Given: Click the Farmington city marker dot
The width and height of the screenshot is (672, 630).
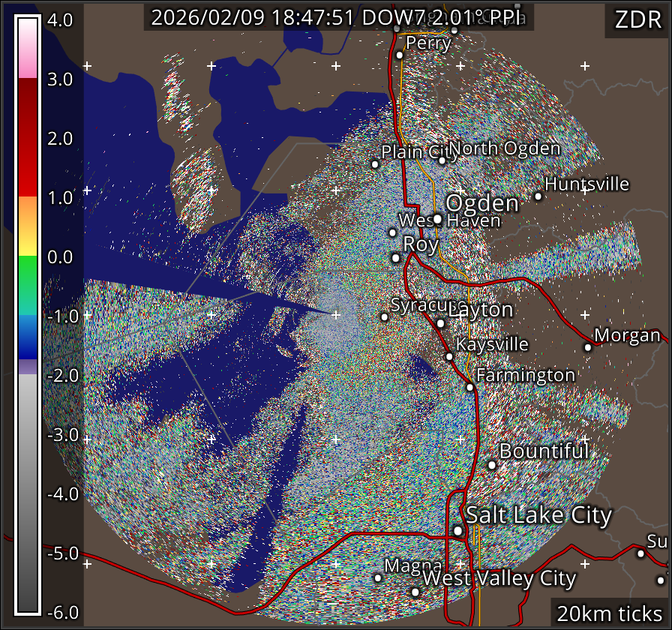Looking at the screenshot, I should pyautogui.click(x=470, y=387).
